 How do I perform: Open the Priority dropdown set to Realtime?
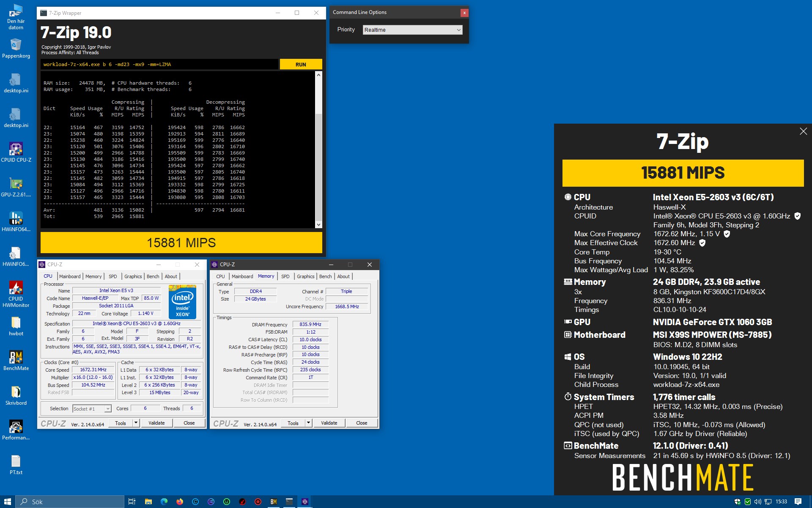tap(412, 30)
